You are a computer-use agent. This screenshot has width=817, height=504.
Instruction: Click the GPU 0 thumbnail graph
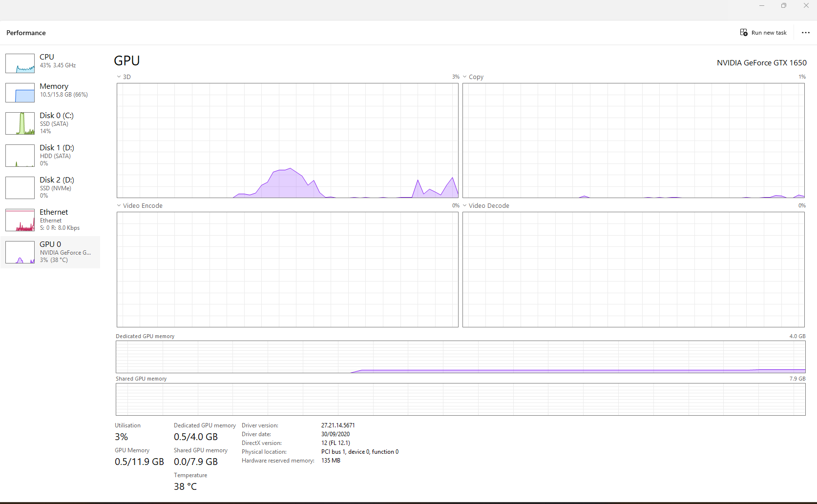coord(20,252)
